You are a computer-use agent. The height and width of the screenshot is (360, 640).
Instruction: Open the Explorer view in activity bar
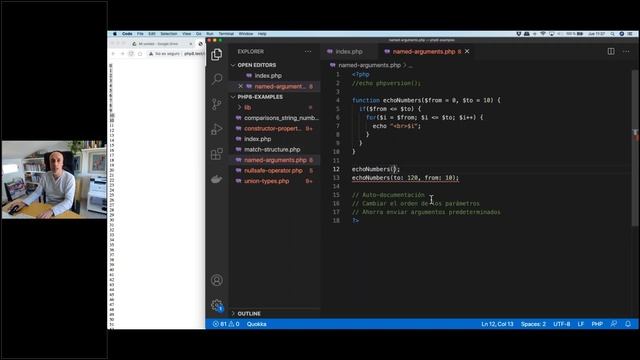click(x=217, y=54)
